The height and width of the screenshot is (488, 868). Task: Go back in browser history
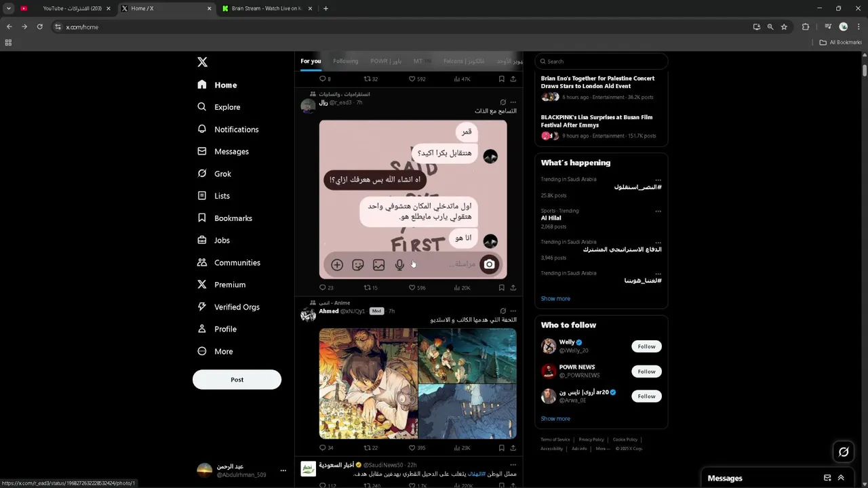(x=9, y=26)
